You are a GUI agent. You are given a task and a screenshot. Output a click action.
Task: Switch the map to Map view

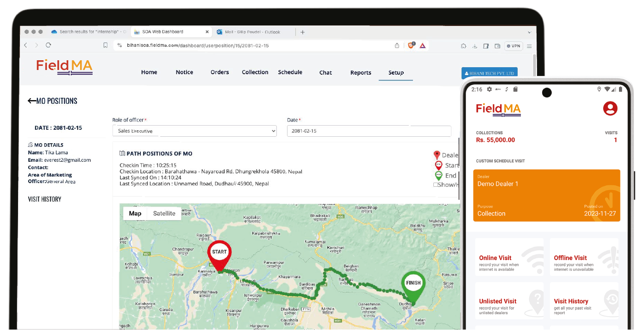(x=135, y=213)
